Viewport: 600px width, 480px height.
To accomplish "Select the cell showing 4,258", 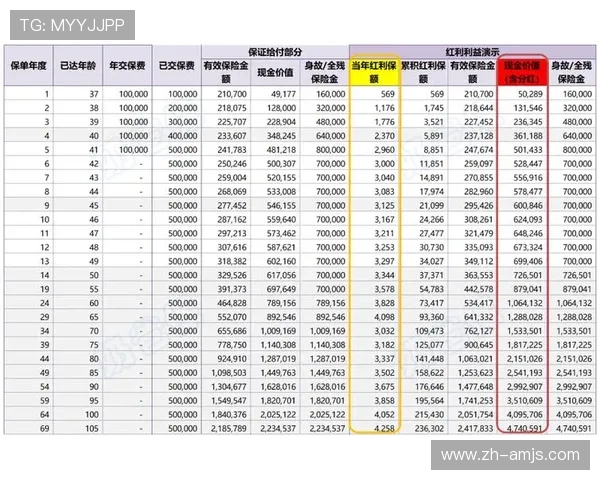I will 374,428.
